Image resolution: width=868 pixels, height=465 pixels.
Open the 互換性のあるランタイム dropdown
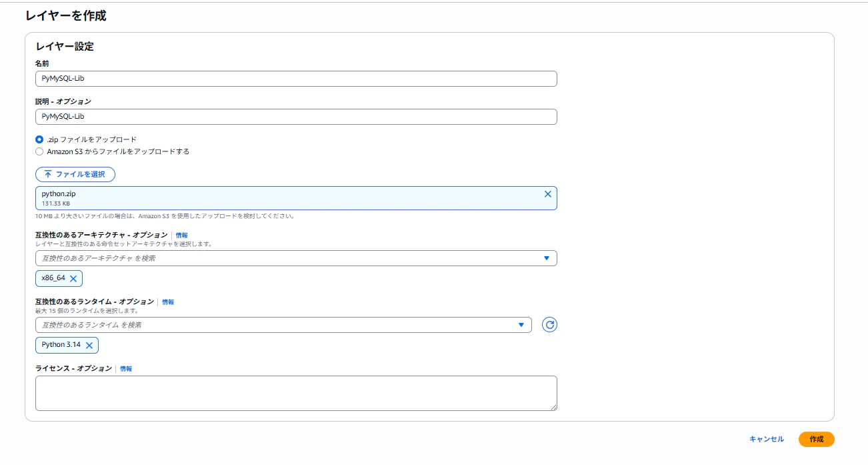pos(283,325)
